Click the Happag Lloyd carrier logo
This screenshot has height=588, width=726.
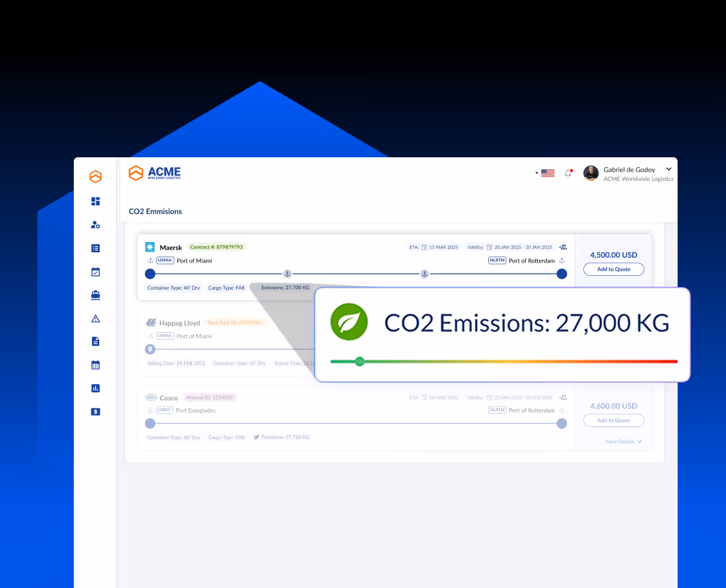[x=151, y=322]
